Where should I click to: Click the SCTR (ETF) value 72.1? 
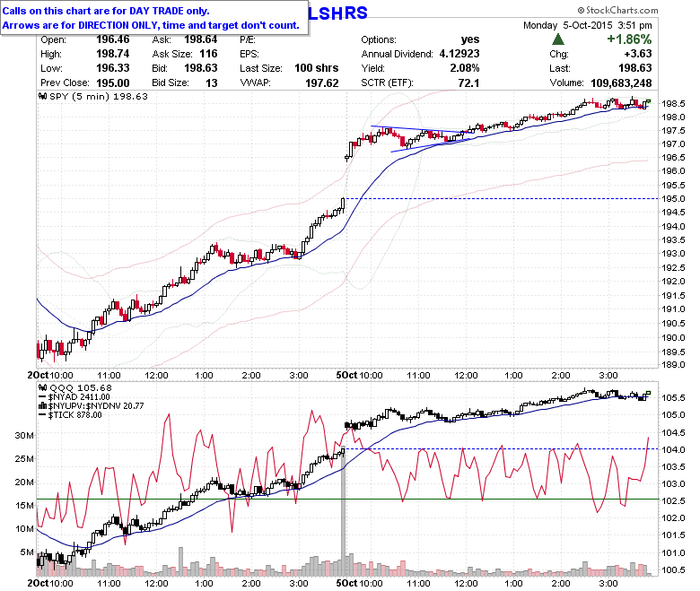pyautogui.click(x=468, y=83)
